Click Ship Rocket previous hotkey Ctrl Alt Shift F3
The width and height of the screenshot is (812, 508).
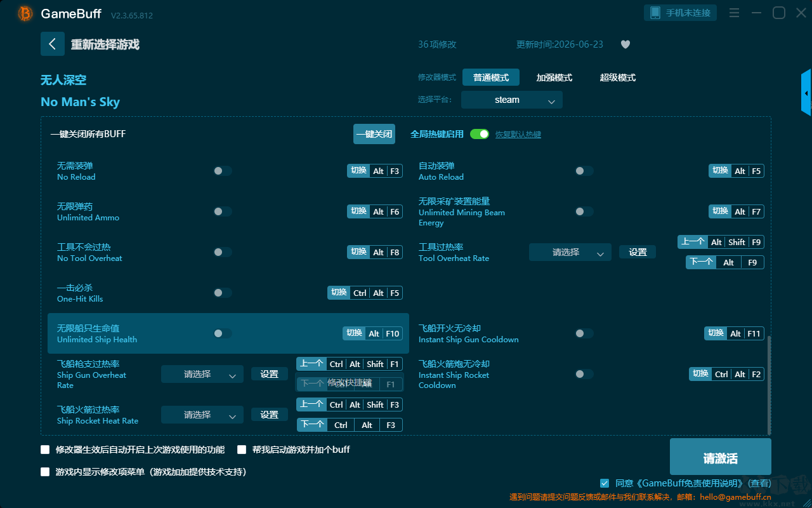coord(350,404)
